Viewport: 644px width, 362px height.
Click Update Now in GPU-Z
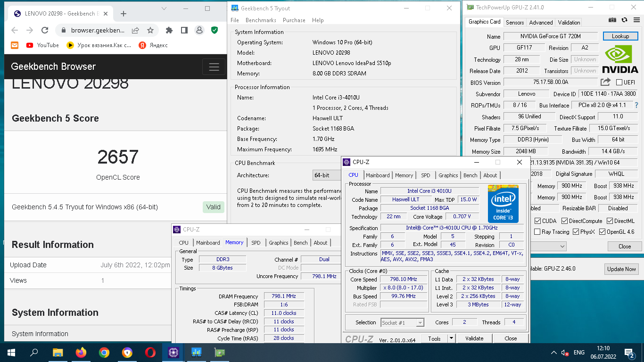(621, 269)
